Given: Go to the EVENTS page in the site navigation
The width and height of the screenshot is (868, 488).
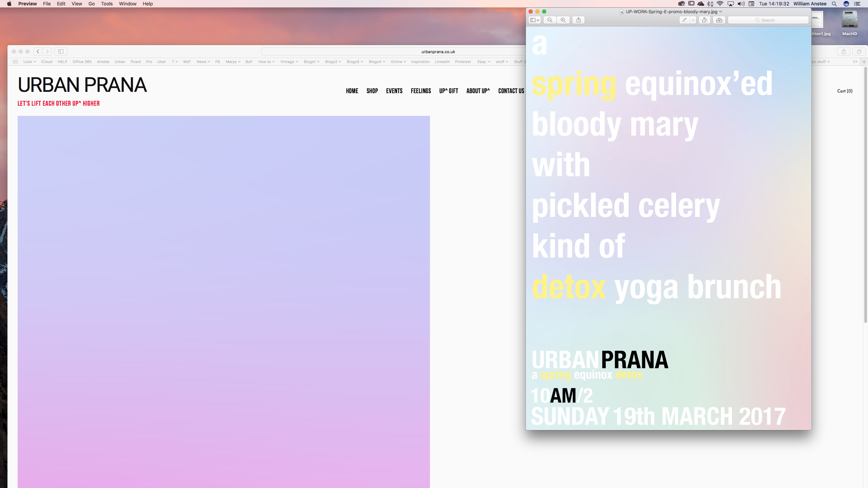Looking at the screenshot, I should (x=394, y=91).
